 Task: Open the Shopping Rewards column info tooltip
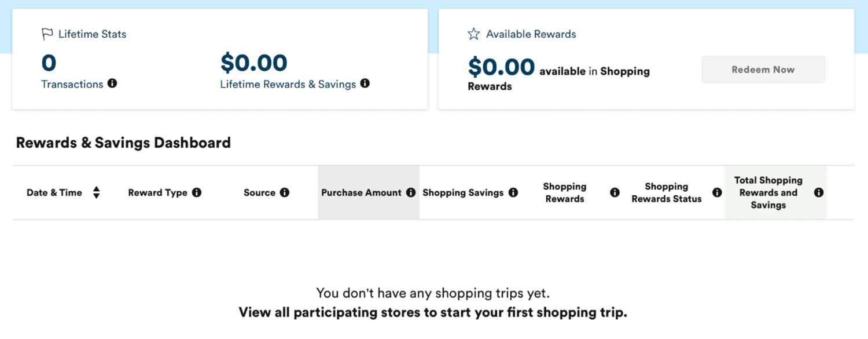click(615, 192)
